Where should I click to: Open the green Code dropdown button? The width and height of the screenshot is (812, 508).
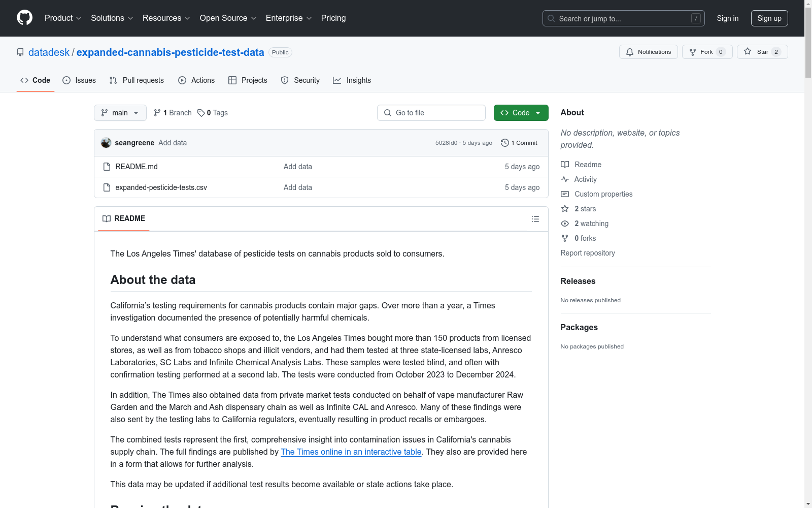tap(521, 113)
